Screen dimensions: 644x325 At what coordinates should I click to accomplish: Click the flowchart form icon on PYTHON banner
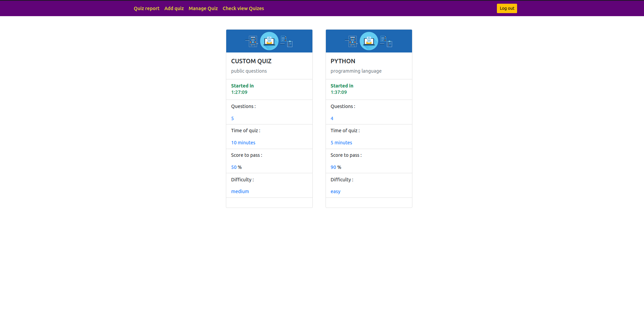point(352,41)
